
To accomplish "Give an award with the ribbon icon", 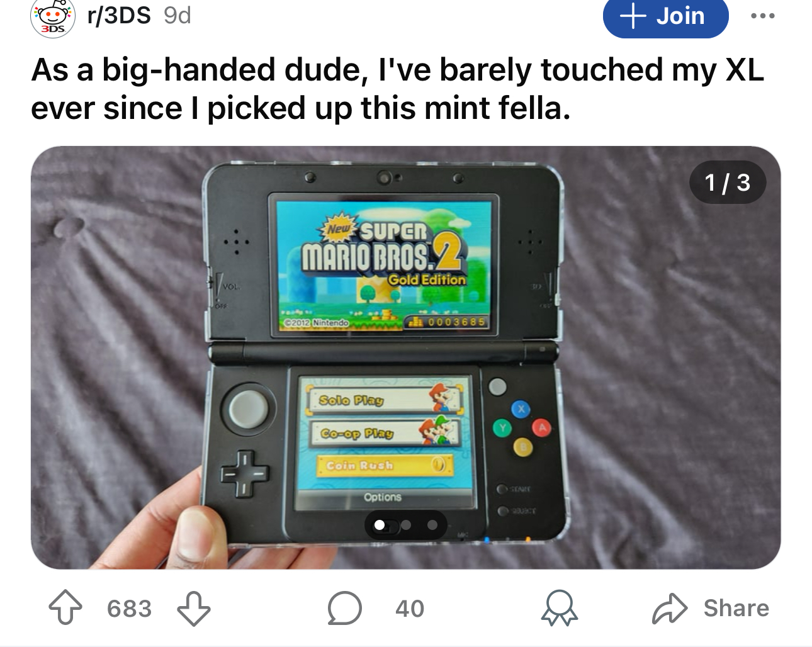I will 560,608.
